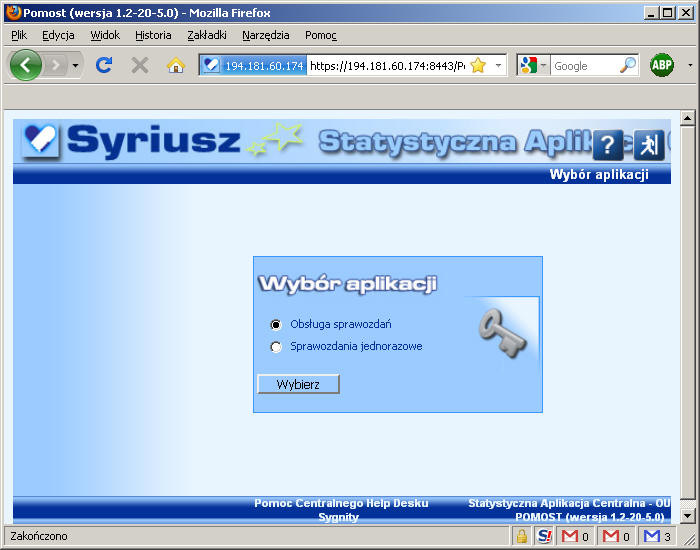
Task: Click the Wybór aplikacji header text
Action: click(599, 175)
